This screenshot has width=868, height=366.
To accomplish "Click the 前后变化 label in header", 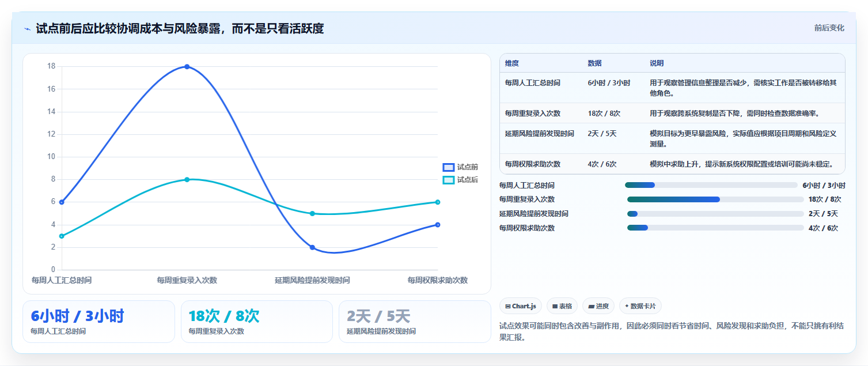I will tap(829, 28).
